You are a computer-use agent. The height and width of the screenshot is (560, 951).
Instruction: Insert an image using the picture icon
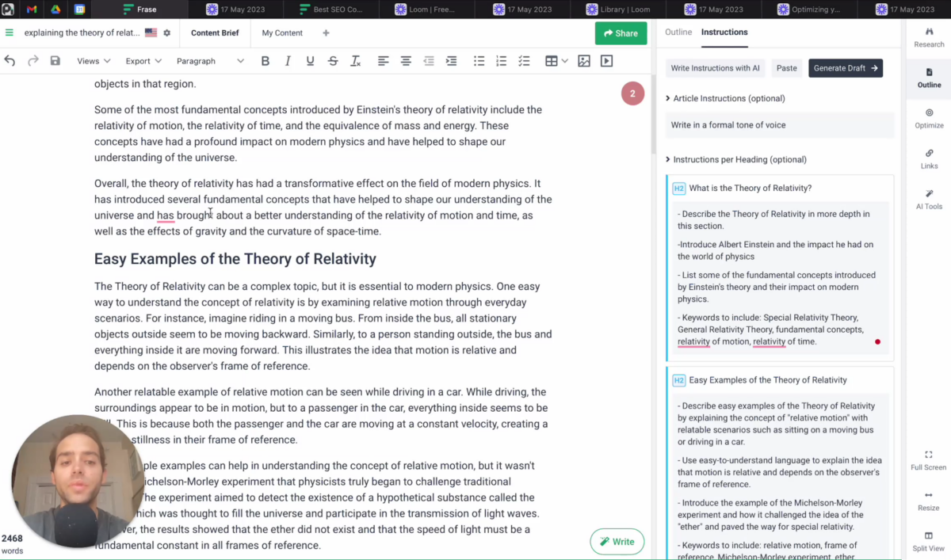tap(584, 61)
